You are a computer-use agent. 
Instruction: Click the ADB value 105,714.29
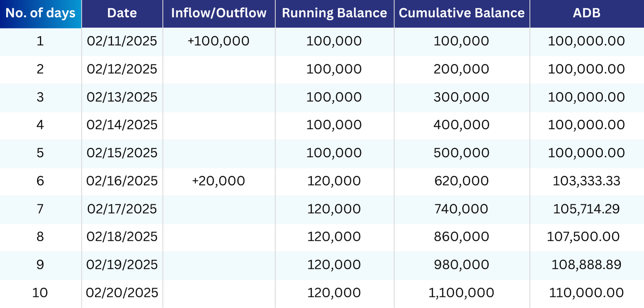(586, 209)
